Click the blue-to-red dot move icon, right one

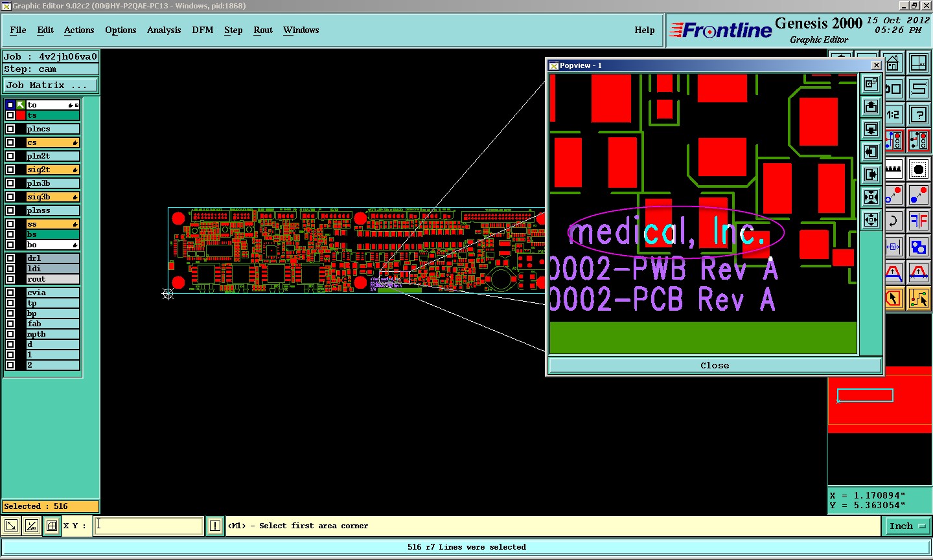(919, 195)
